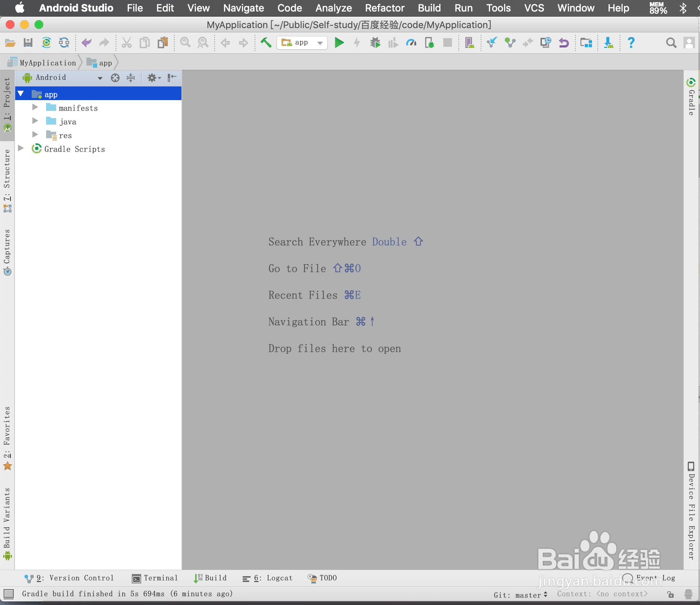Image resolution: width=700 pixels, height=605 pixels.
Task: Click the Debug app bug icon
Action: coord(375,43)
